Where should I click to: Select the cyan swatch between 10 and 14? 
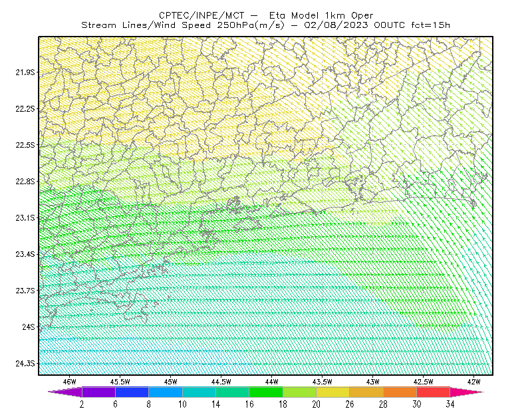coord(199,392)
